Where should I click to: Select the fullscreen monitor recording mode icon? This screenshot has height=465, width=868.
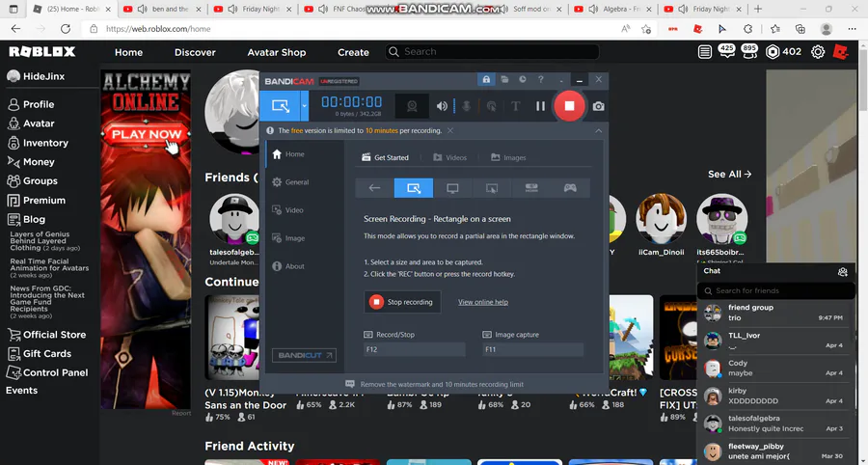[453, 188]
